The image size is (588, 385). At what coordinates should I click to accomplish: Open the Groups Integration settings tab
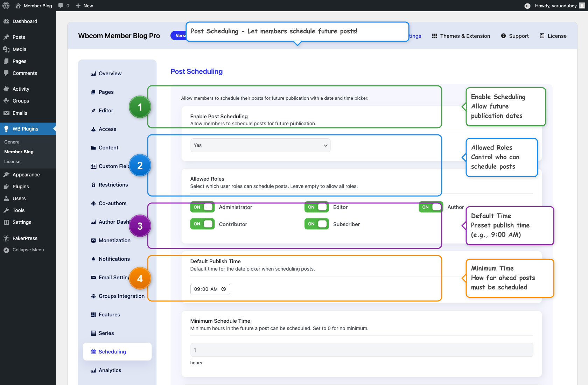[117, 296]
